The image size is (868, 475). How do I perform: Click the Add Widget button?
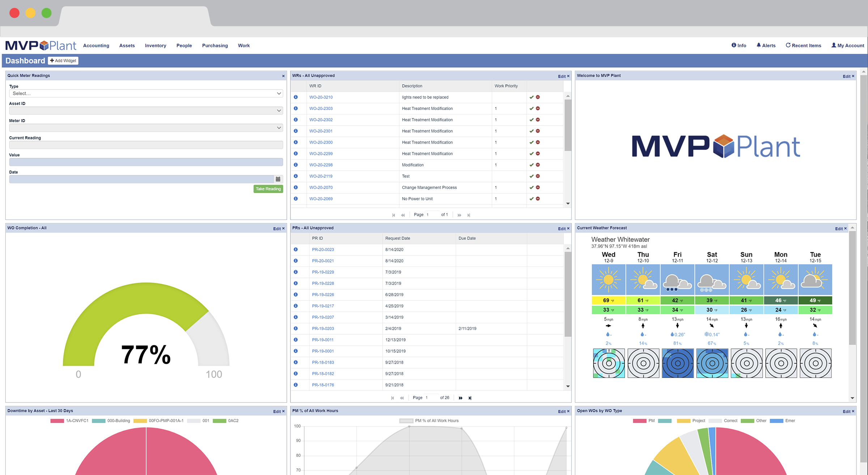pos(63,60)
